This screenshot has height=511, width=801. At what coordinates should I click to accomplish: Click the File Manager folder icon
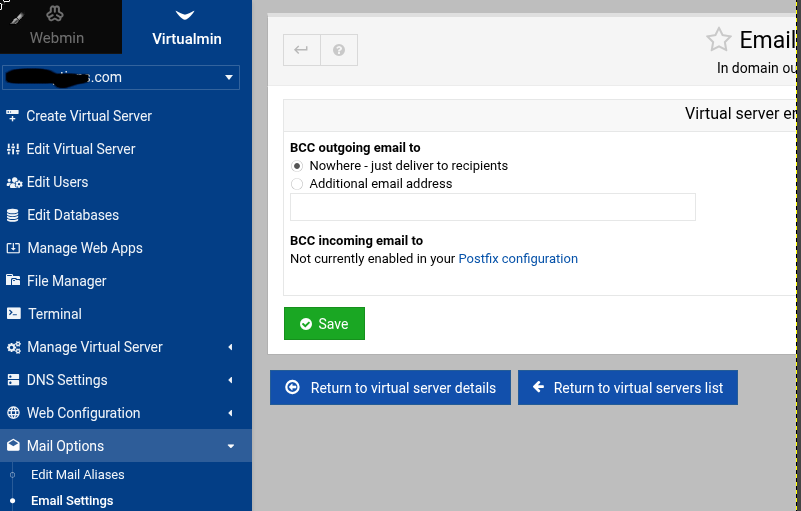(13, 280)
